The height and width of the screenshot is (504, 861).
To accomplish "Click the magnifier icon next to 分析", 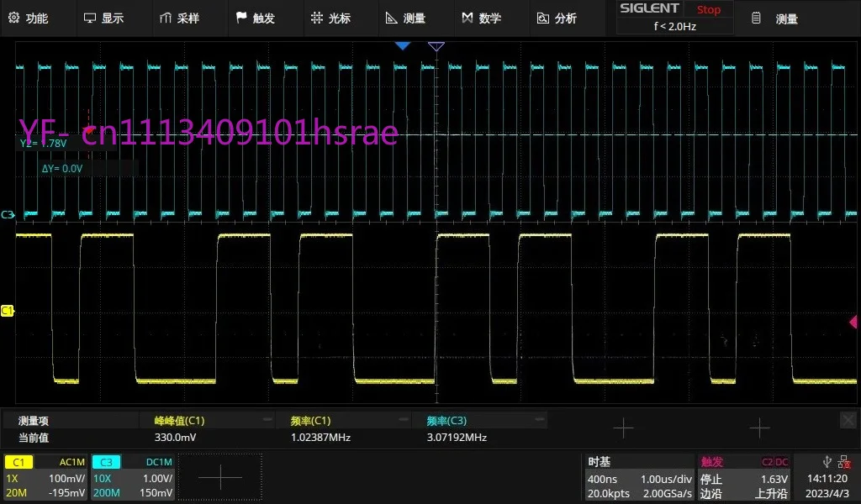I will tap(542, 18).
